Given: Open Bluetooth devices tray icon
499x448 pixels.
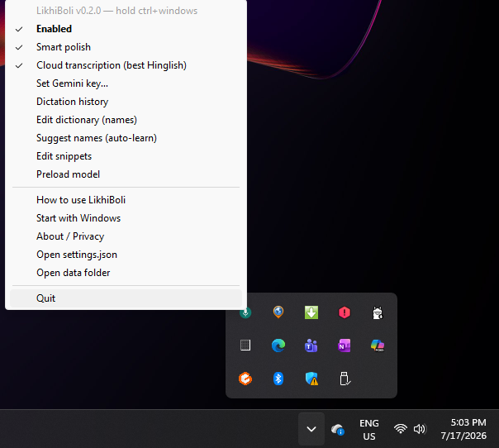Looking at the screenshot, I should (278, 379).
